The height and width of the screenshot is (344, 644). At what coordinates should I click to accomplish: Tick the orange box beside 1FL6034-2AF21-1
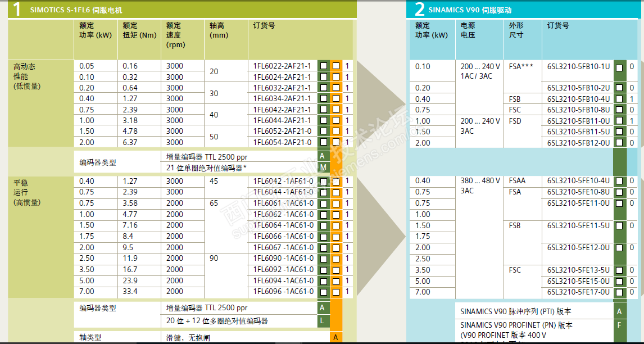[336, 98]
